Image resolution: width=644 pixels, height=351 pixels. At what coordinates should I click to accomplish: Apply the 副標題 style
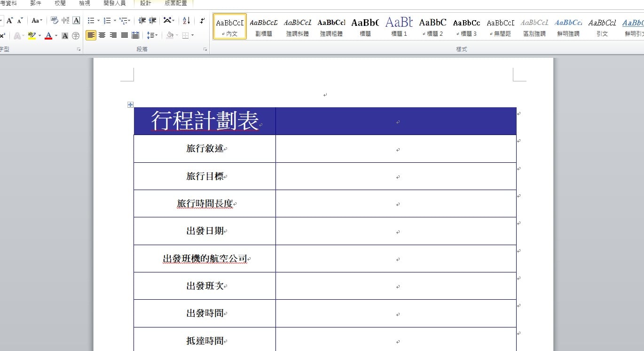coord(264,26)
